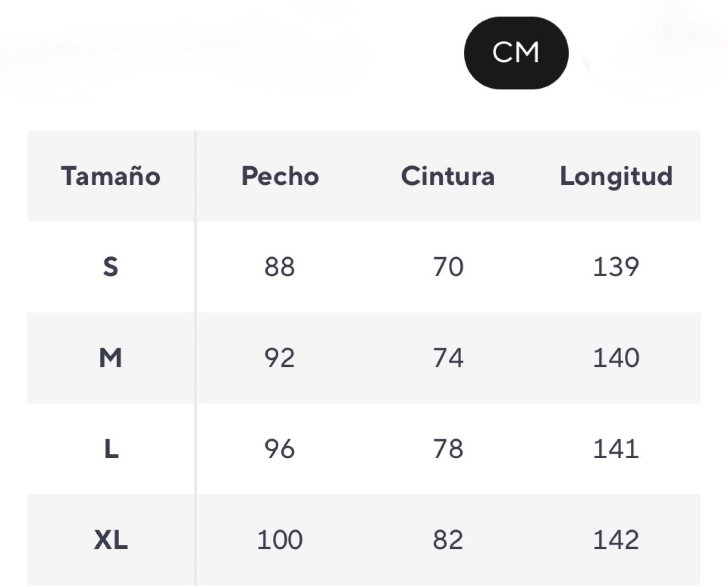728x587 pixels.
Task: Click the Pecho column header
Action: pyautogui.click(x=280, y=176)
